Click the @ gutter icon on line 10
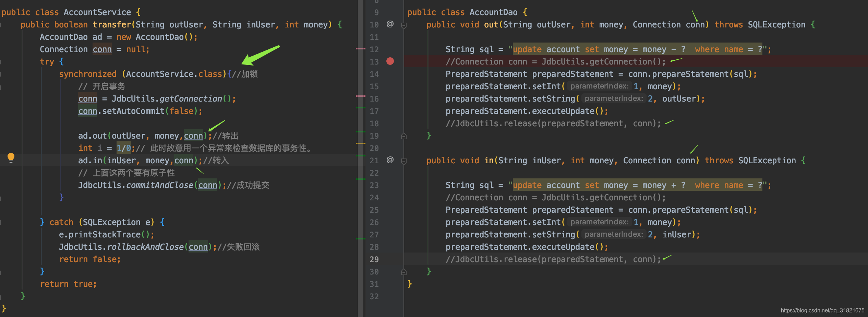The image size is (868, 317). pyautogui.click(x=390, y=24)
